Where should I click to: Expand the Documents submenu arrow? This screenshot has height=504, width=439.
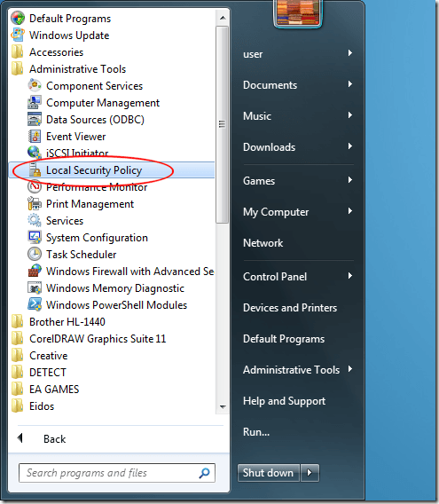tap(350, 84)
